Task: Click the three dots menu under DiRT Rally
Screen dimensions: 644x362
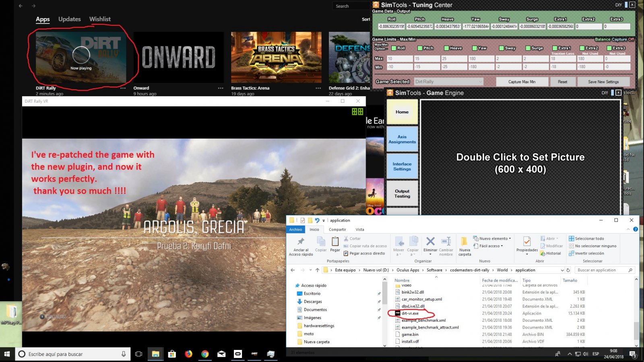Action: 123,88
